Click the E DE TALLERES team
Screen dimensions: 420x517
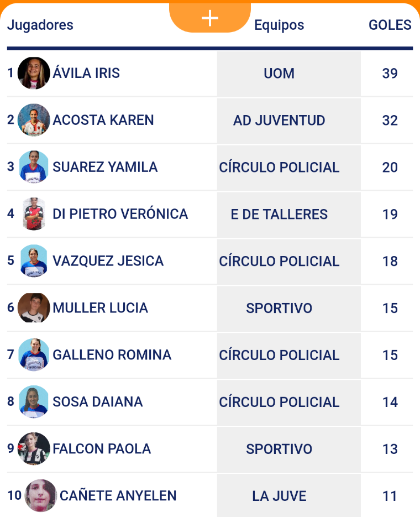pyautogui.click(x=279, y=215)
